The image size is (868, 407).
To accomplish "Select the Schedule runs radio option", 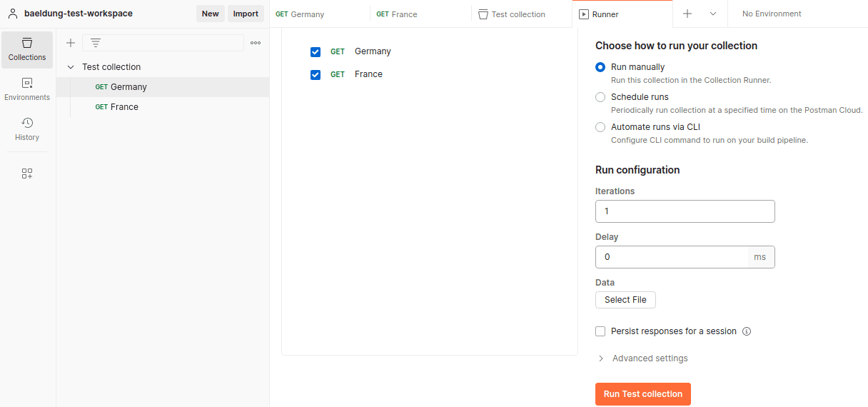I will click(600, 97).
